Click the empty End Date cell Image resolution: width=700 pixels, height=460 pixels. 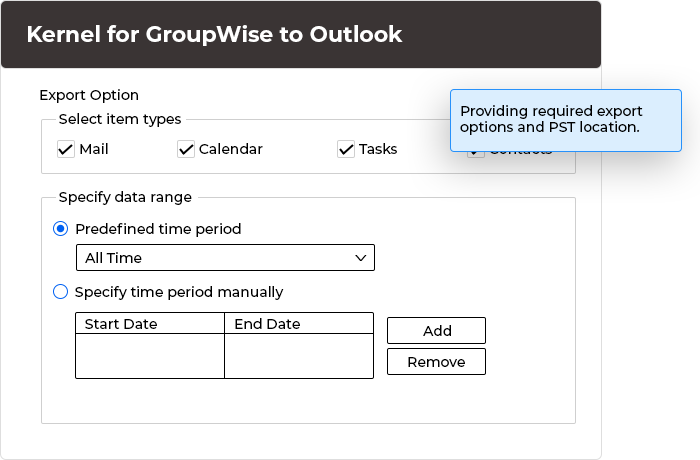point(299,356)
